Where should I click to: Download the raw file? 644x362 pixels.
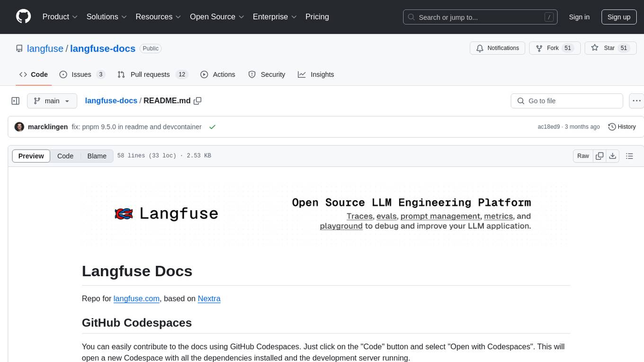(x=612, y=156)
